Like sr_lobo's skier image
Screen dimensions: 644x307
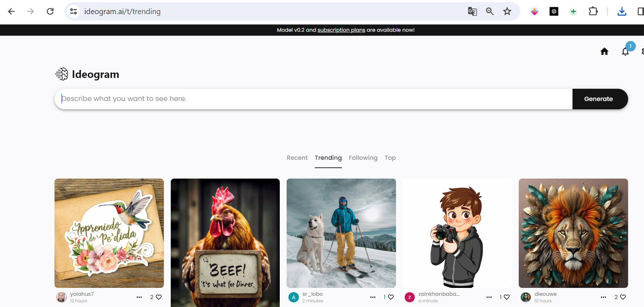tap(391, 297)
